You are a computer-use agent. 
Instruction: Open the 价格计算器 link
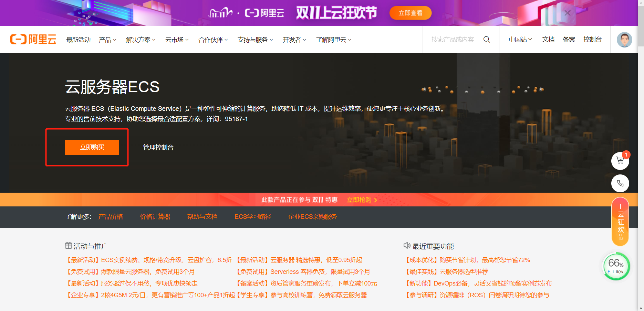pyautogui.click(x=155, y=217)
